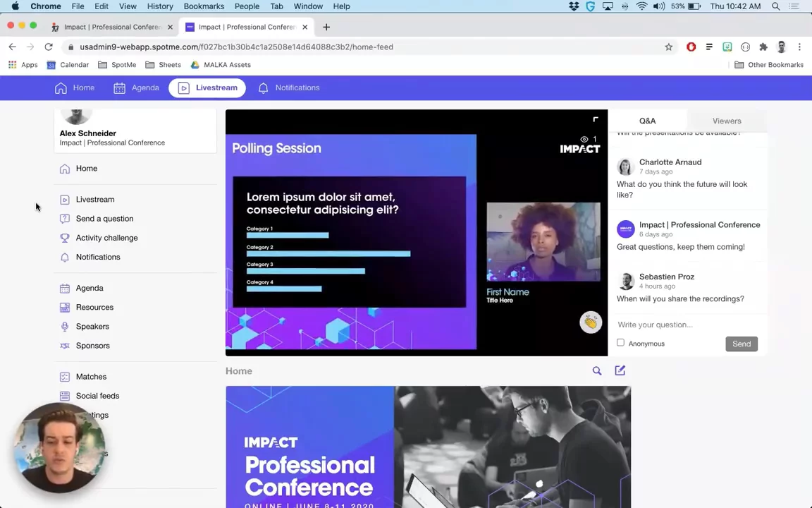Expand the livestream video to fullscreen
This screenshot has width=812, height=508.
pos(596,120)
